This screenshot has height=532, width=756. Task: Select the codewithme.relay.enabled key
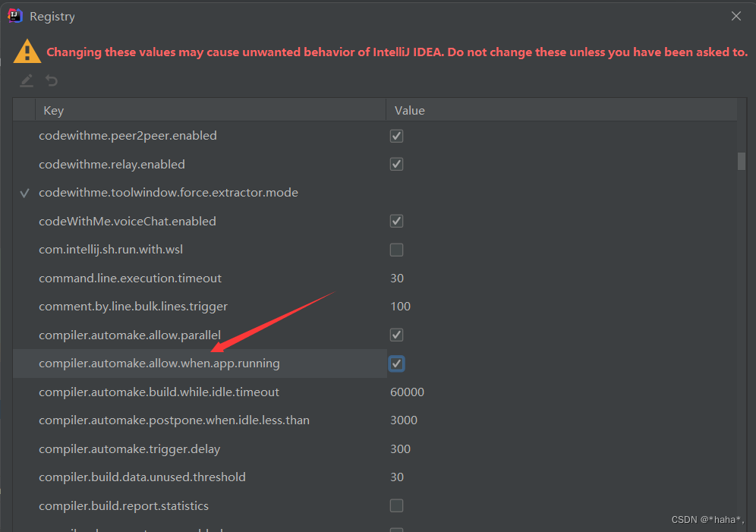(112, 165)
